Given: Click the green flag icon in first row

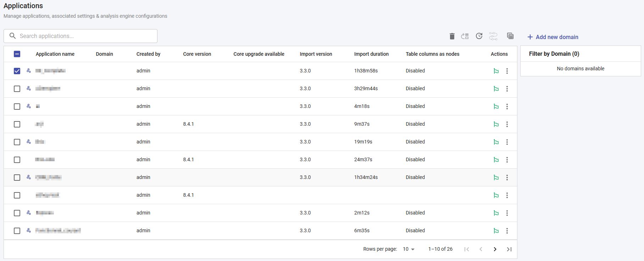Looking at the screenshot, I should click(496, 71).
